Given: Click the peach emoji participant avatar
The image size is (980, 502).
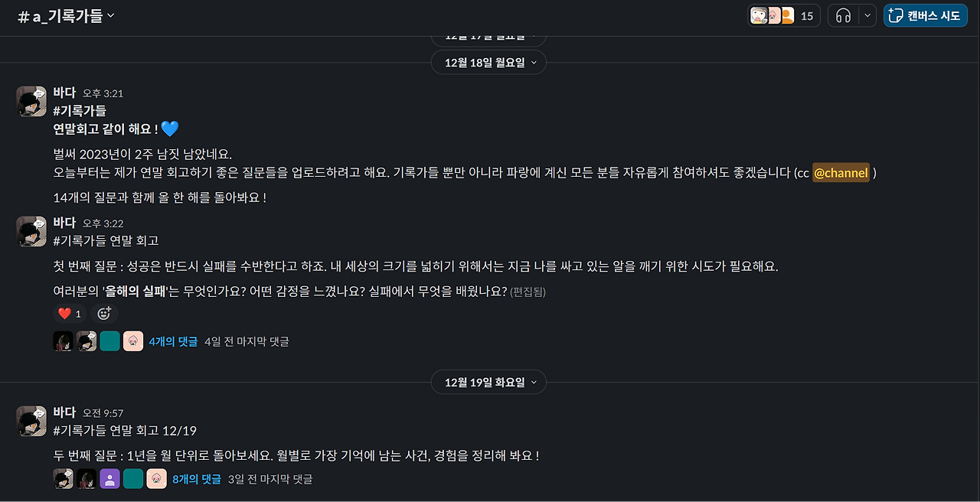Looking at the screenshot, I should click(133, 340).
